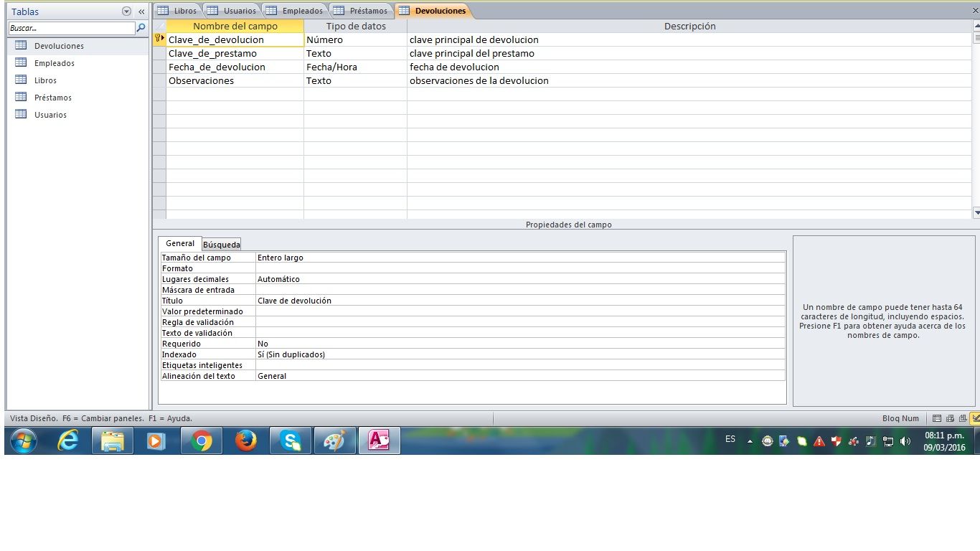
Task: Click the Requerido property value field
Action: [x=520, y=344]
